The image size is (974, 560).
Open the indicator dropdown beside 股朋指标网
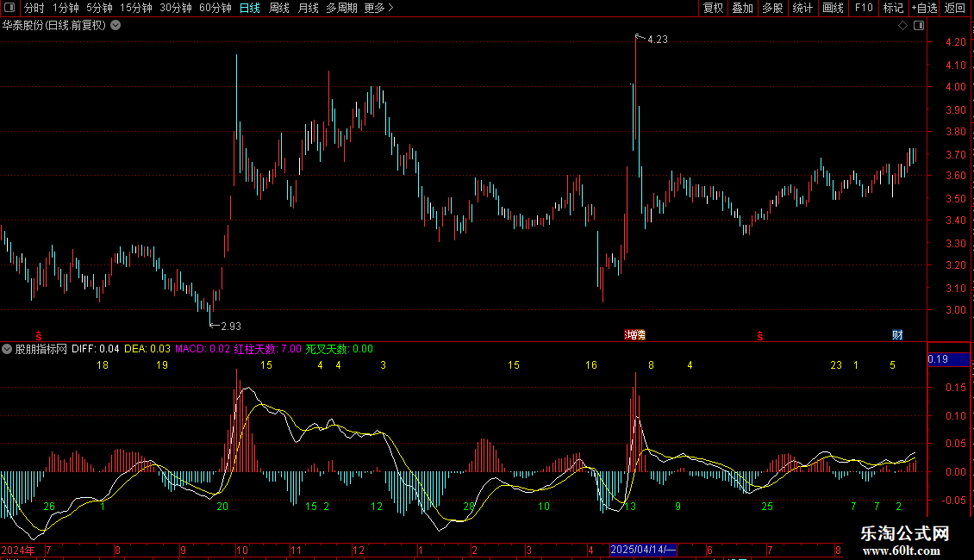pyautogui.click(x=7, y=349)
